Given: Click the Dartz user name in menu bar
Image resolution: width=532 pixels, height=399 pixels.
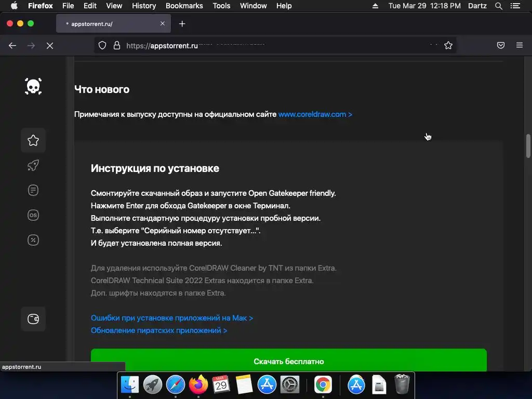Looking at the screenshot, I should point(477,6).
